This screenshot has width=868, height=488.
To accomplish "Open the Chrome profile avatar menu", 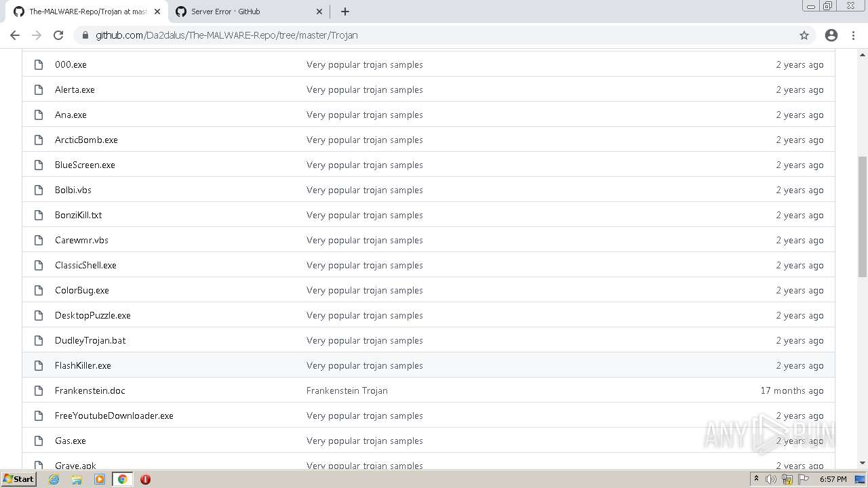I will pos(831,35).
